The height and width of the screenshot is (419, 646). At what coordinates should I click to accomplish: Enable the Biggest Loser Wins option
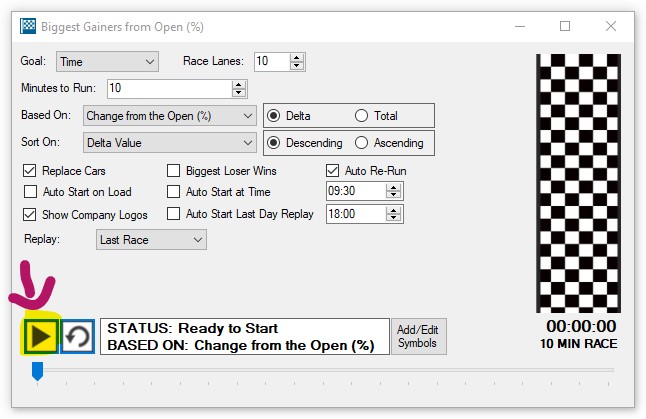click(174, 171)
